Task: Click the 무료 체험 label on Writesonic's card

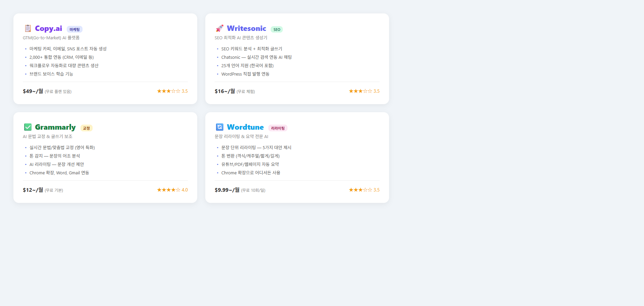Action: click(246, 91)
